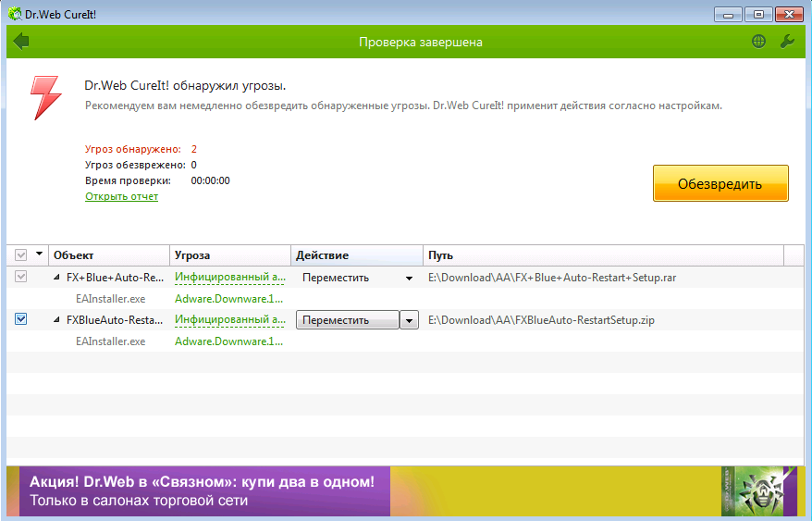Minimize the Dr.Web CureIt! window

tap(728, 15)
